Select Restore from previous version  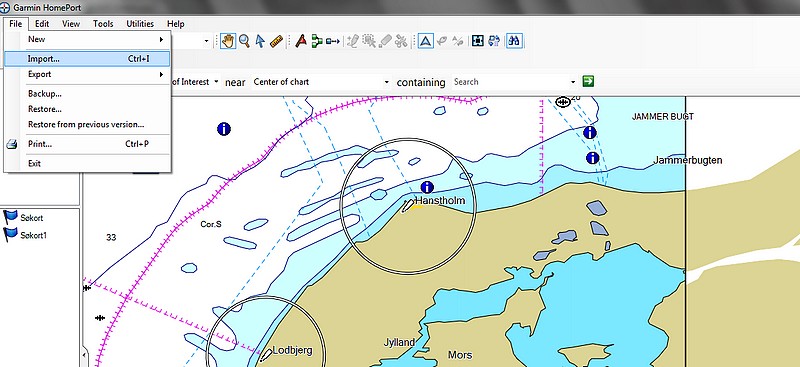click(x=87, y=125)
